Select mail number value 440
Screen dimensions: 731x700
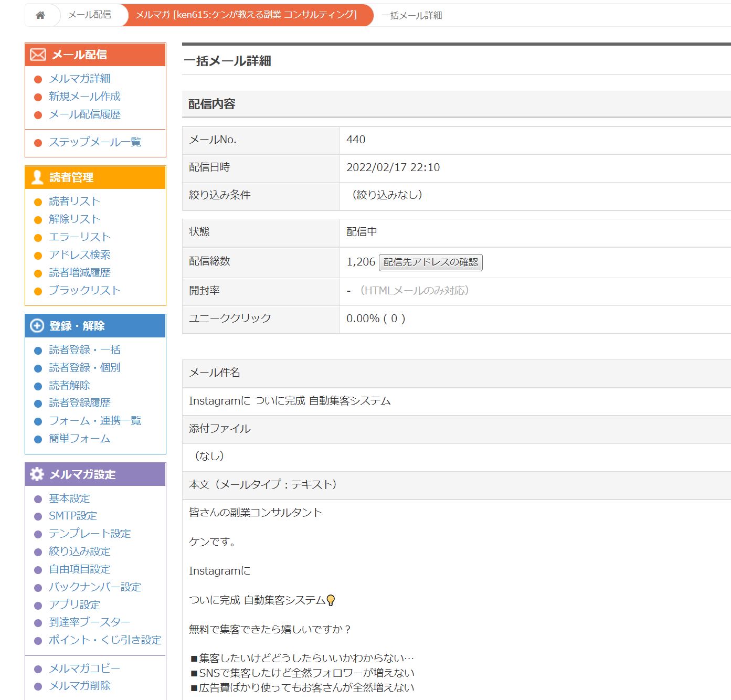(356, 140)
